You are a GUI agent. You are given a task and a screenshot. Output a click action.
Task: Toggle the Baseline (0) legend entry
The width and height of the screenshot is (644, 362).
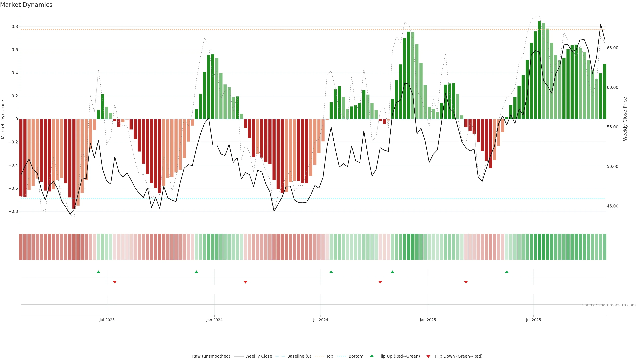[299, 356]
